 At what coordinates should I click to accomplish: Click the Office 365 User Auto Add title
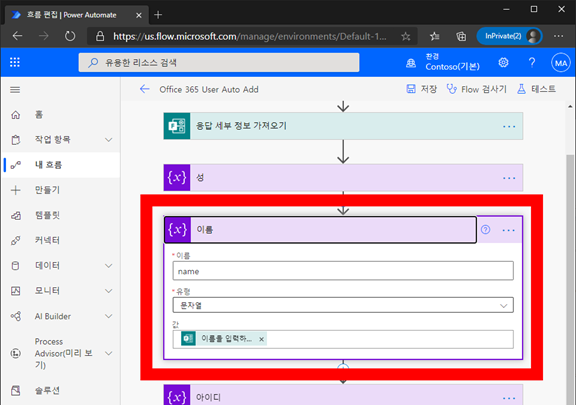[x=209, y=89]
